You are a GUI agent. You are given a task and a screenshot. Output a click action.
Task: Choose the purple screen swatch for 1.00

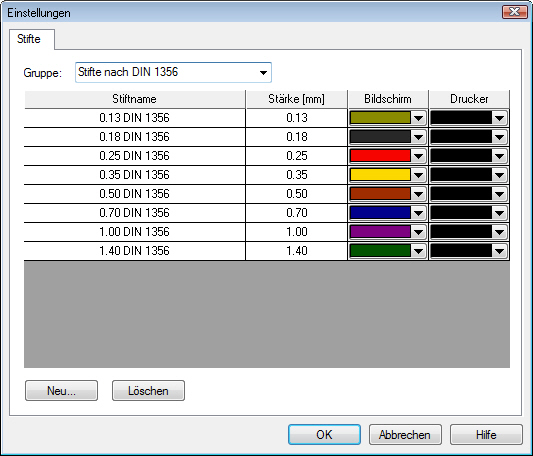click(x=380, y=232)
